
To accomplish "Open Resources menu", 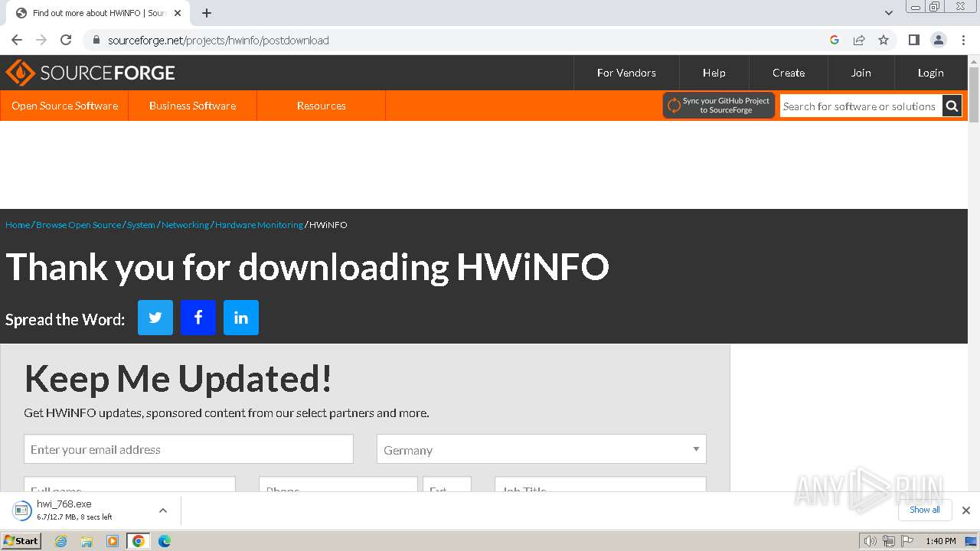I will click(x=321, y=106).
